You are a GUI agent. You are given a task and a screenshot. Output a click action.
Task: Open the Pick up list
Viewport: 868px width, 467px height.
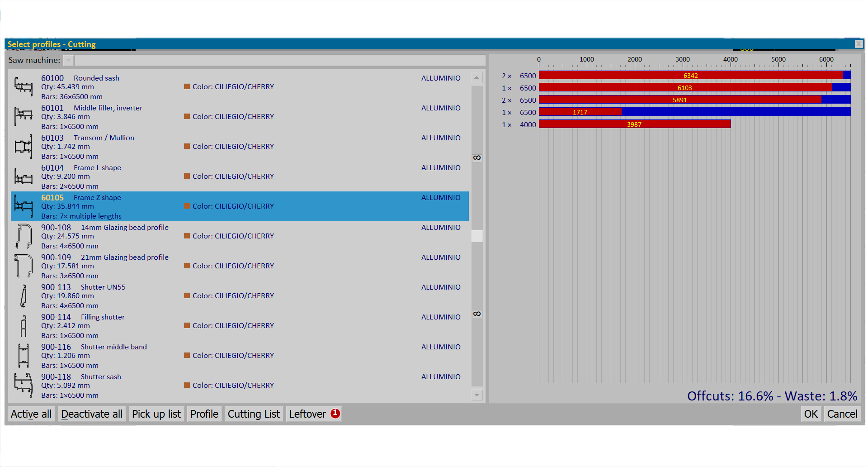coord(156,414)
